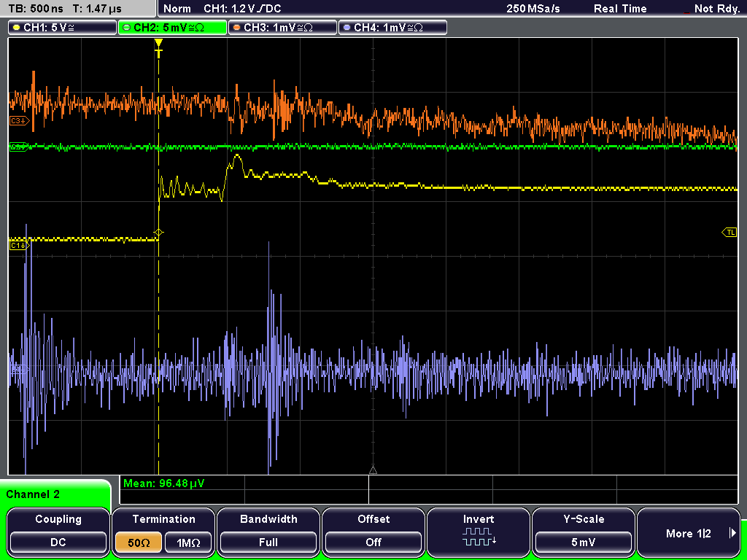Click the time reference triangle marker

click(373, 470)
